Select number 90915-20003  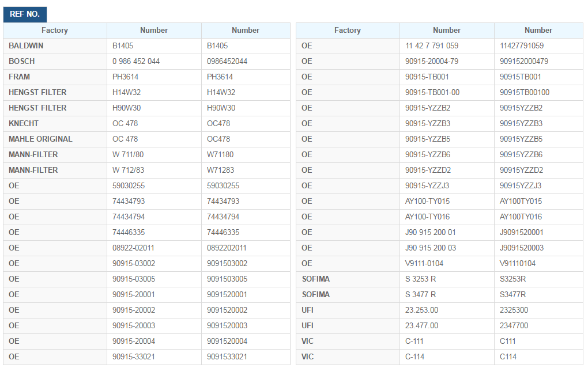(x=134, y=325)
